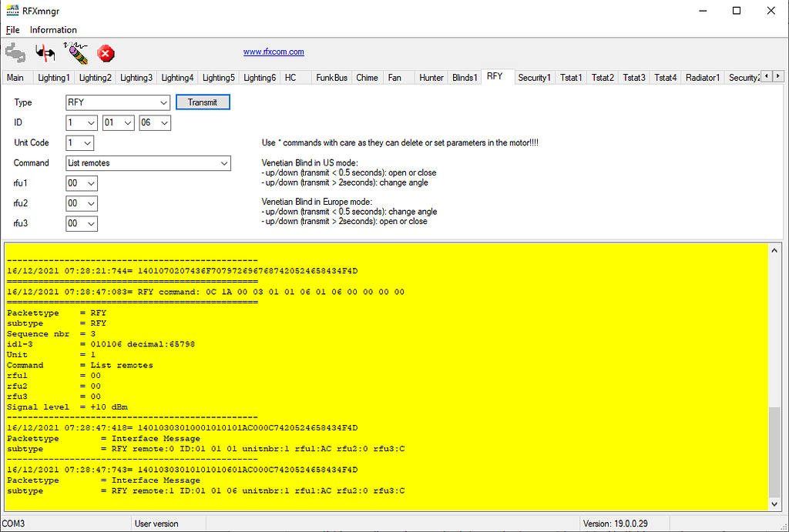
Task: Click the red stop icon
Action: [106, 53]
